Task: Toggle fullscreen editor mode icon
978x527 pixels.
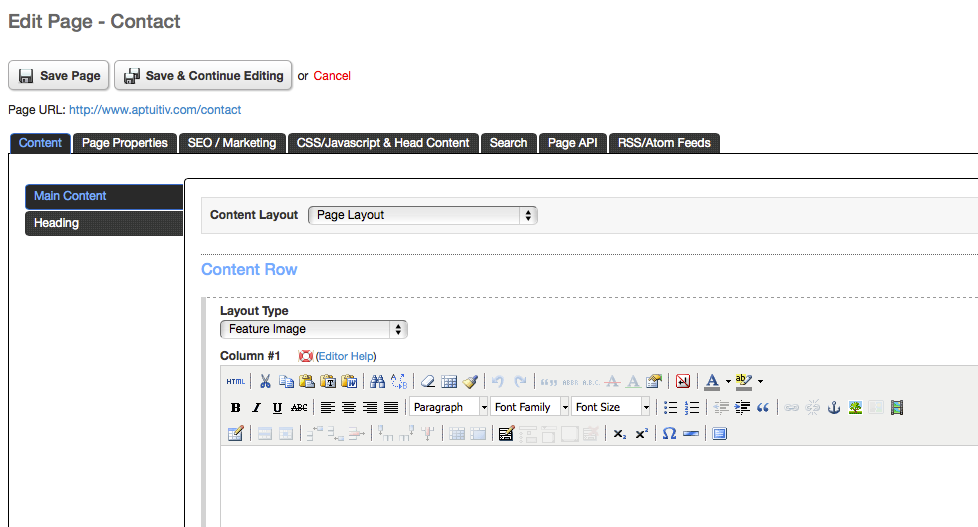Action: click(x=719, y=433)
